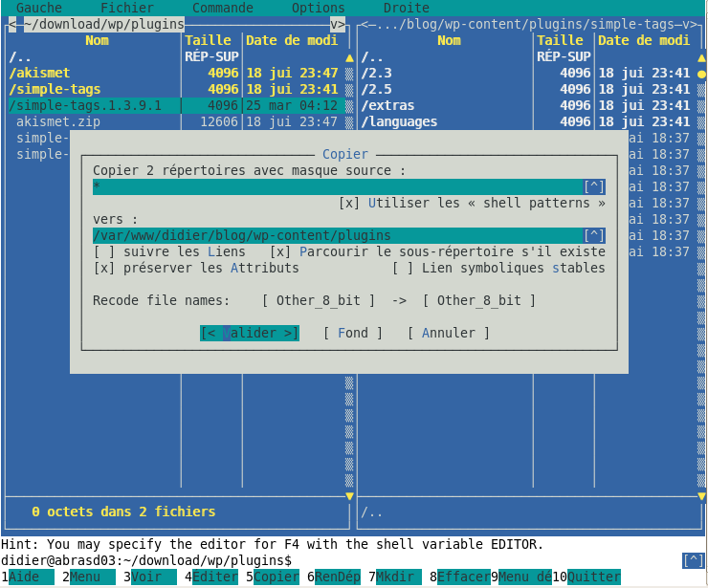Viewport: 708px width, 588px height.
Task: Click 2 Menu function key
Action: (x=89, y=577)
